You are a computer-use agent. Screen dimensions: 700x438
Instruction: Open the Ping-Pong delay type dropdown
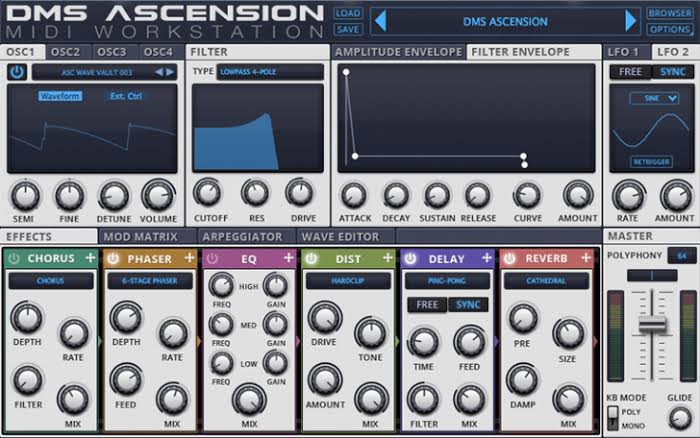coord(447,281)
